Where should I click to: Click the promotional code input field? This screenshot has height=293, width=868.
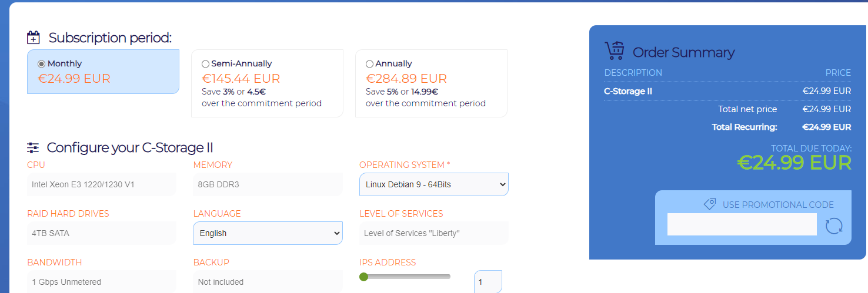742,224
